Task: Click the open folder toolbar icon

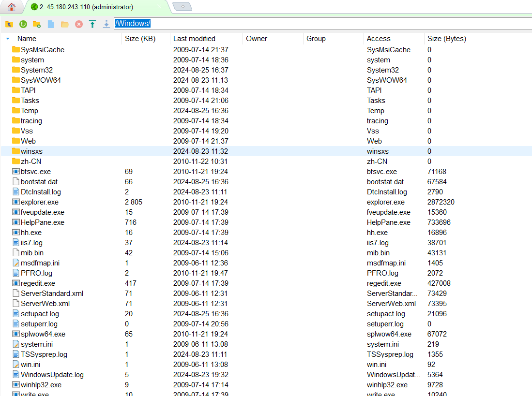Action: [x=65, y=24]
